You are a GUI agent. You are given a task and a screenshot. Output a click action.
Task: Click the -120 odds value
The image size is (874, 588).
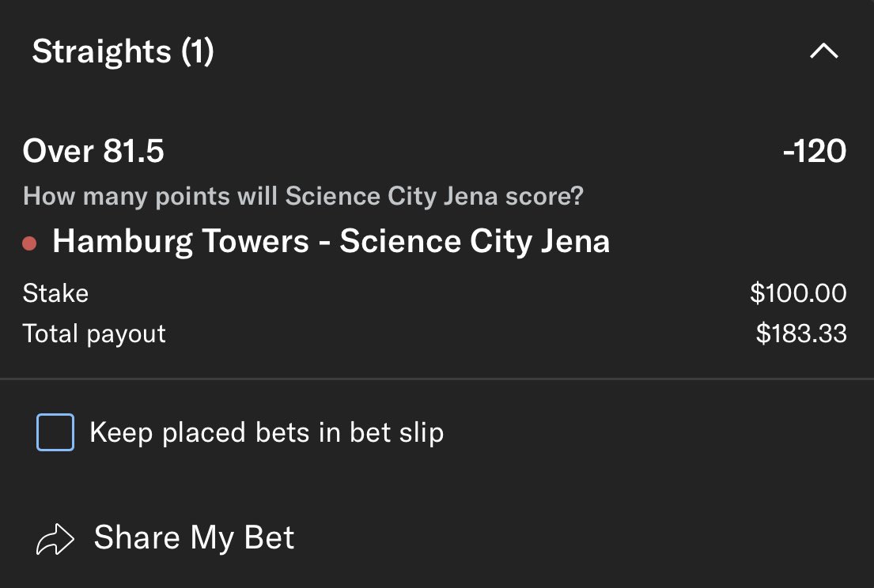814,150
